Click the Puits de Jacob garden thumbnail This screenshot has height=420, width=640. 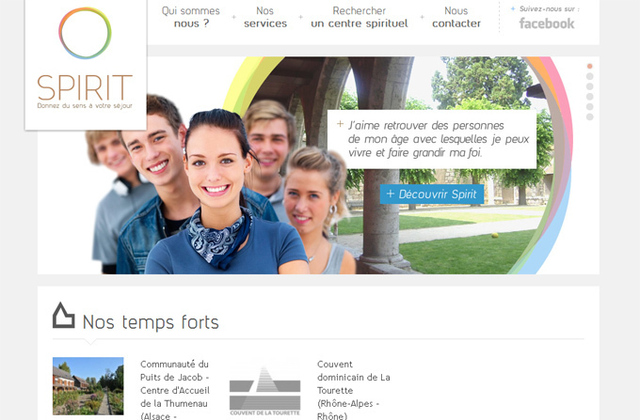[x=88, y=386]
